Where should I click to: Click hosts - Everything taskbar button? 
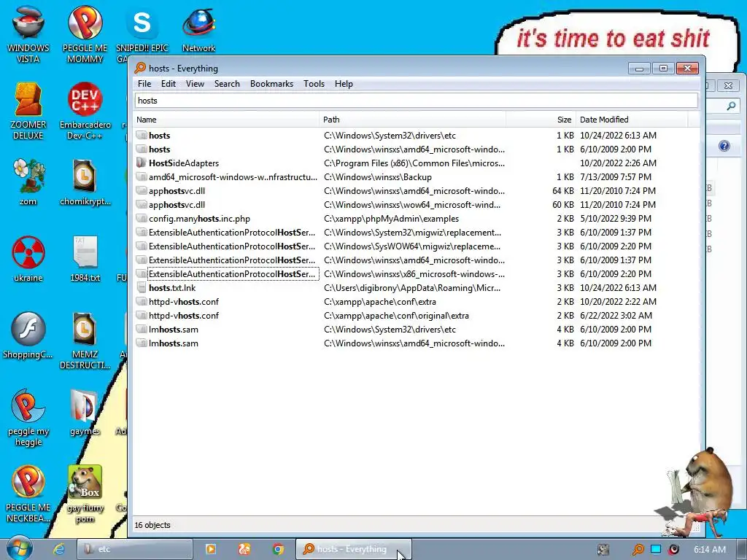pyautogui.click(x=353, y=549)
